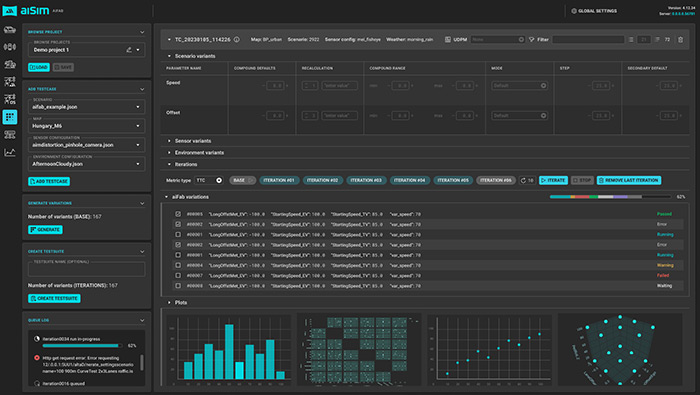This screenshot has height=395, width=700.
Task: Open the bar chart plot thumbnail
Action: (x=229, y=349)
